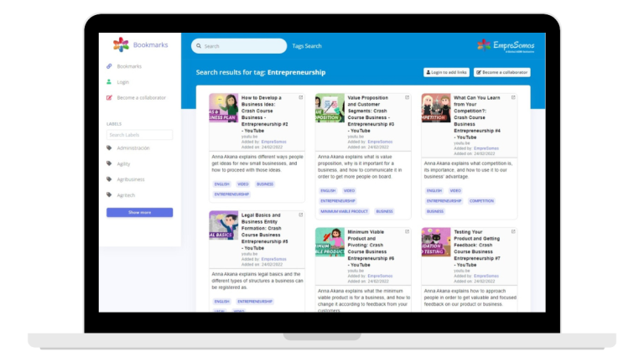Image resolution: width=644 pixels, height=362 pixels.
Task: Click EmpreSomos author link on Business Idea card
Action: point(273,142)
